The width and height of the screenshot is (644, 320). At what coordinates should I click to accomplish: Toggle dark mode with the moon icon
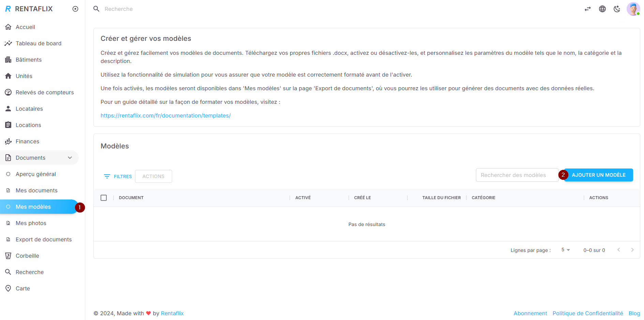click(617, 9)
